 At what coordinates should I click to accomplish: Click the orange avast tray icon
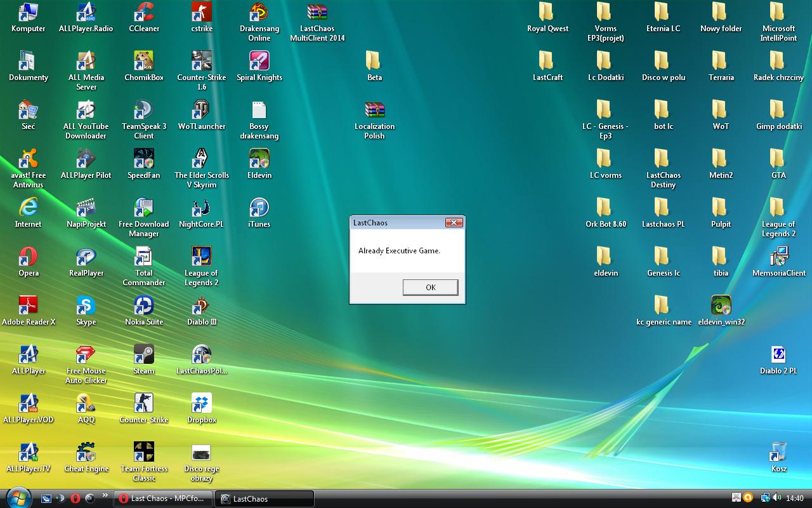pos(748,498)
